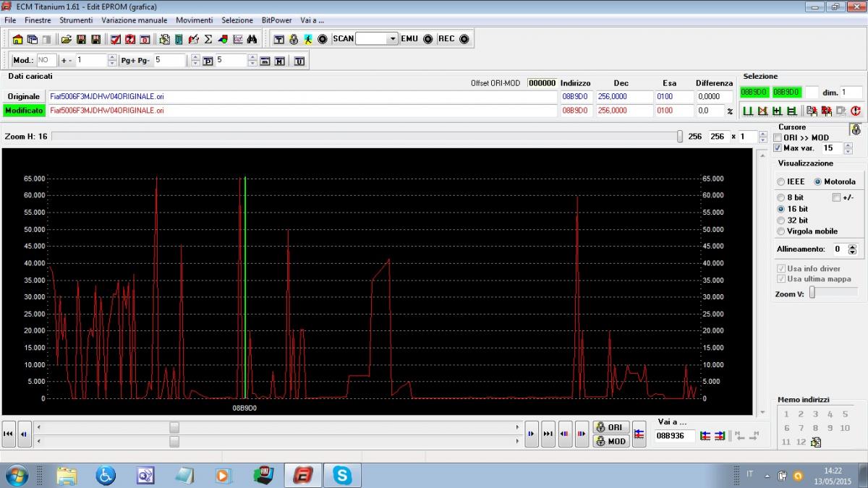Open the Strumenti menu
The height and width of the screenshot is (488, 868).
tap(76, 20)
